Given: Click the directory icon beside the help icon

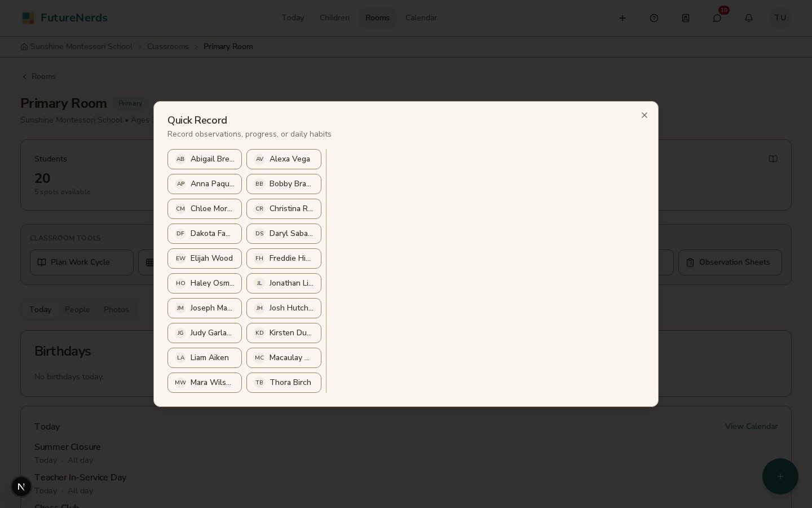Looking at the screenshot, I should 686,18.
